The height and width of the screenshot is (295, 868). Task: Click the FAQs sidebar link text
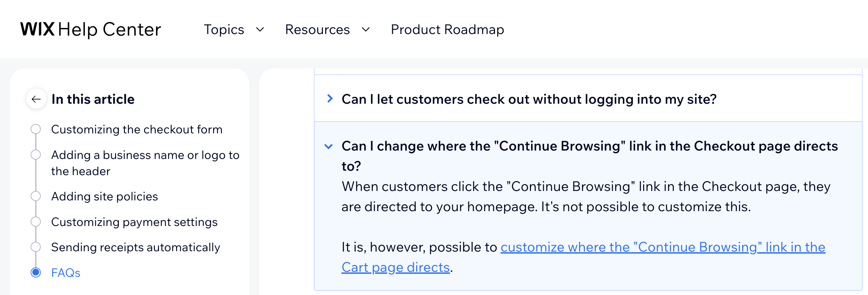click(66, 273)
